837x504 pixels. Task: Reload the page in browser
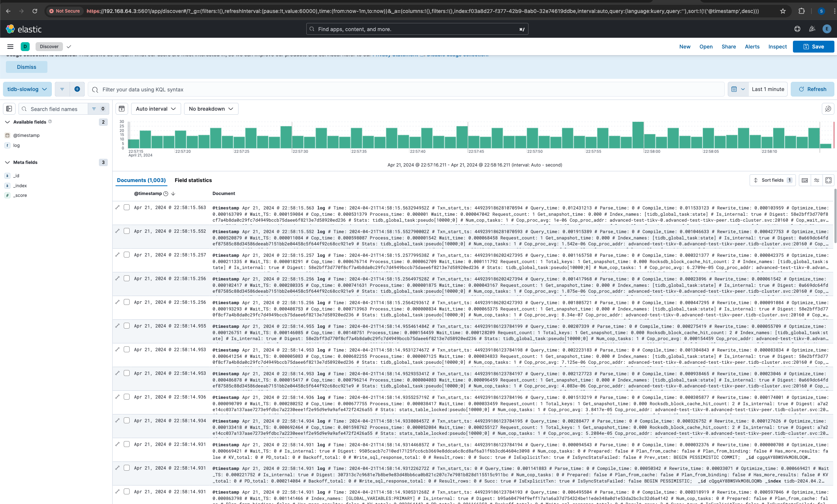(x=35, y=11)
